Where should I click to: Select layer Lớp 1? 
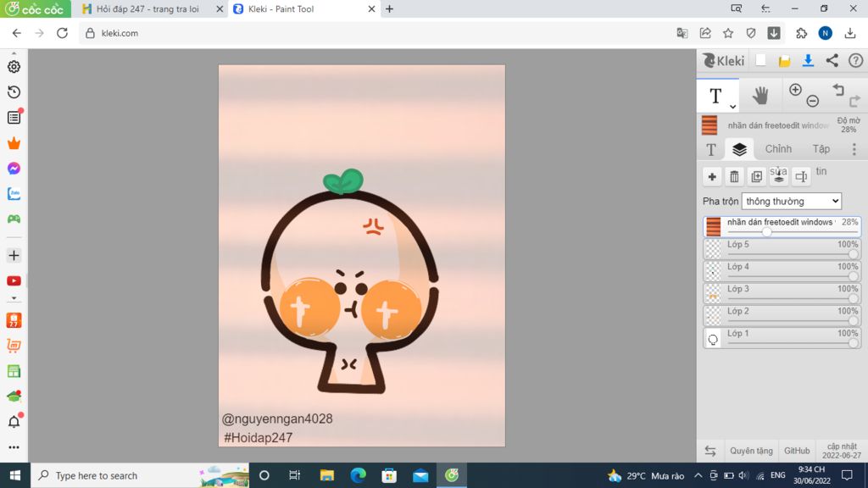tap(782, 337)
